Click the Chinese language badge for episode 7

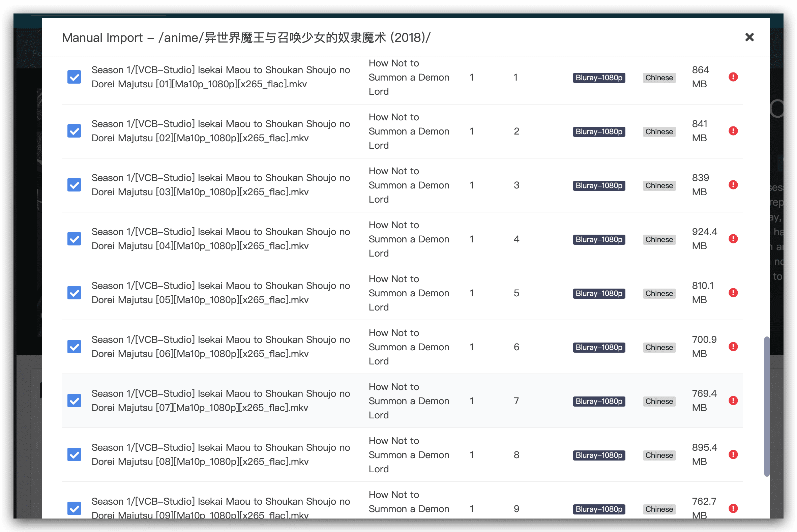pyautogui.click(x=659, y=402)
